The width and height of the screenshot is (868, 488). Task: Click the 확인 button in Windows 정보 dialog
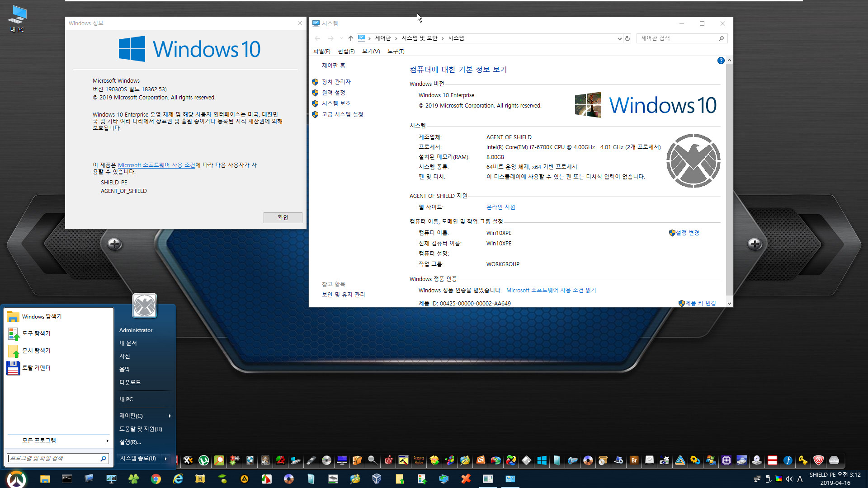tap(283, 217)
